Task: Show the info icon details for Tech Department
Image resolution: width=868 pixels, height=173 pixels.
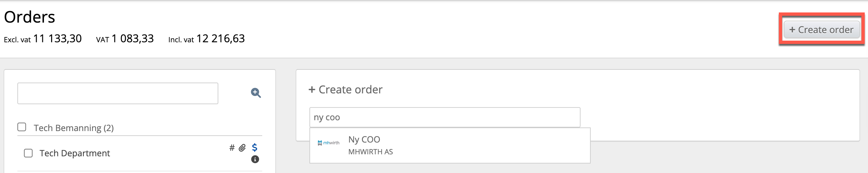Action: 255,159
